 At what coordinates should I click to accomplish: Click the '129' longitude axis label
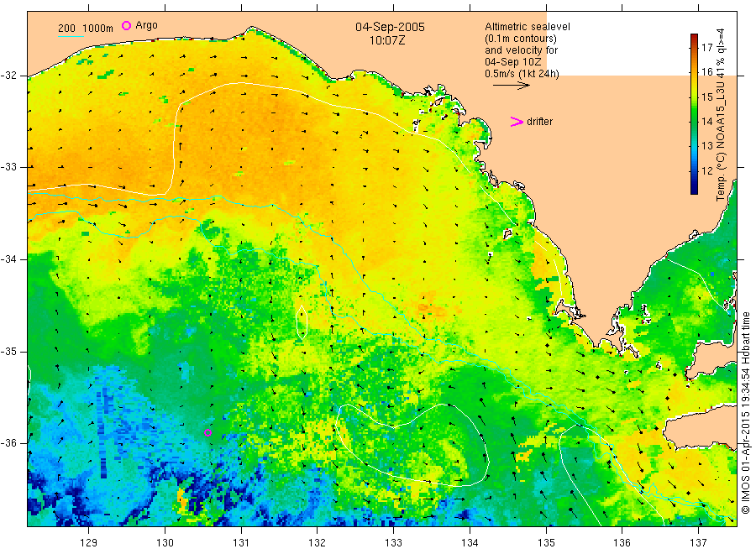(89, 543)
